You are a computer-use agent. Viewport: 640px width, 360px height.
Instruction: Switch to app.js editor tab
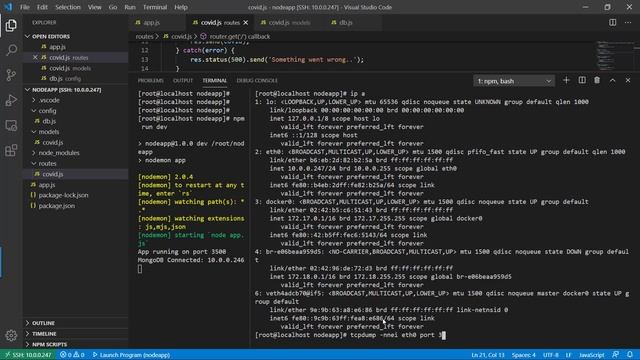point(158,22)
